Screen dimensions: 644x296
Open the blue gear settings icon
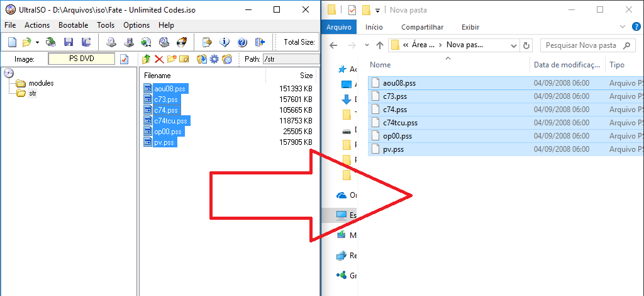[x=214, y=59]
